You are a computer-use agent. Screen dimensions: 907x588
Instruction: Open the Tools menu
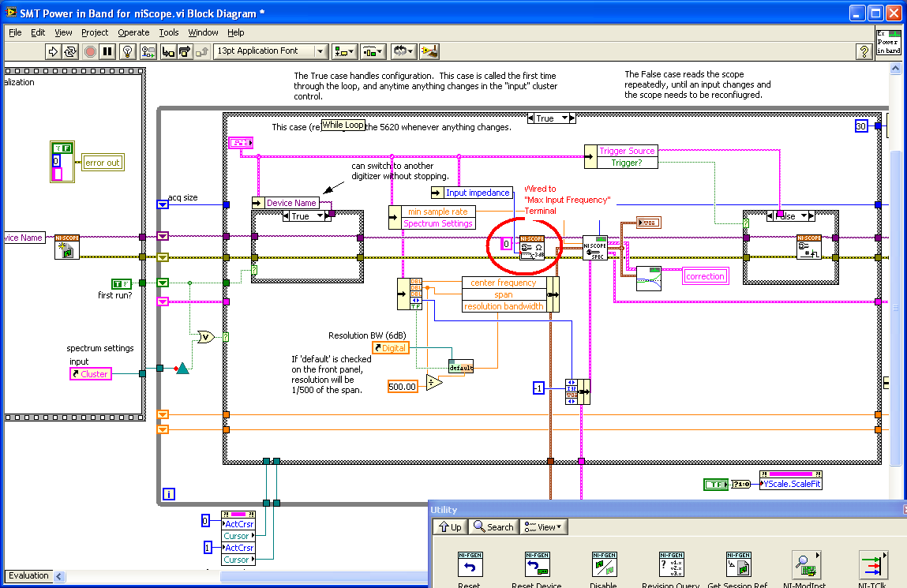[169, 32]
